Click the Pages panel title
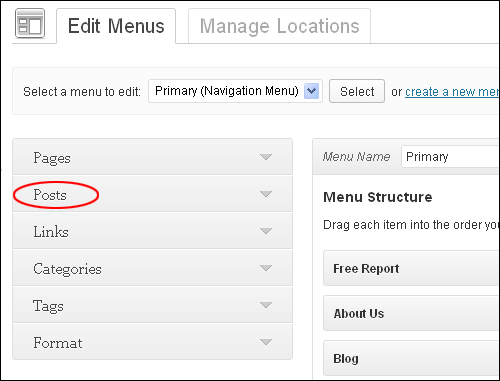 click(x=52, y=158)
